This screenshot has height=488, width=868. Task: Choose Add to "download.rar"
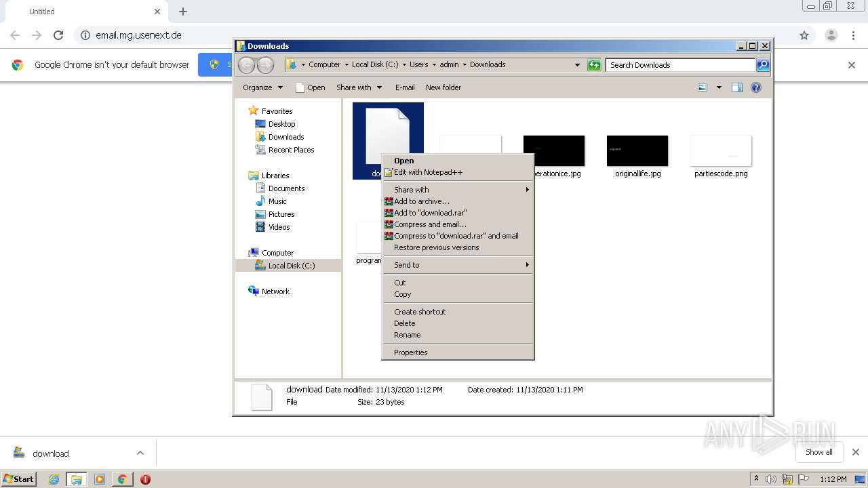coord(458,213)
